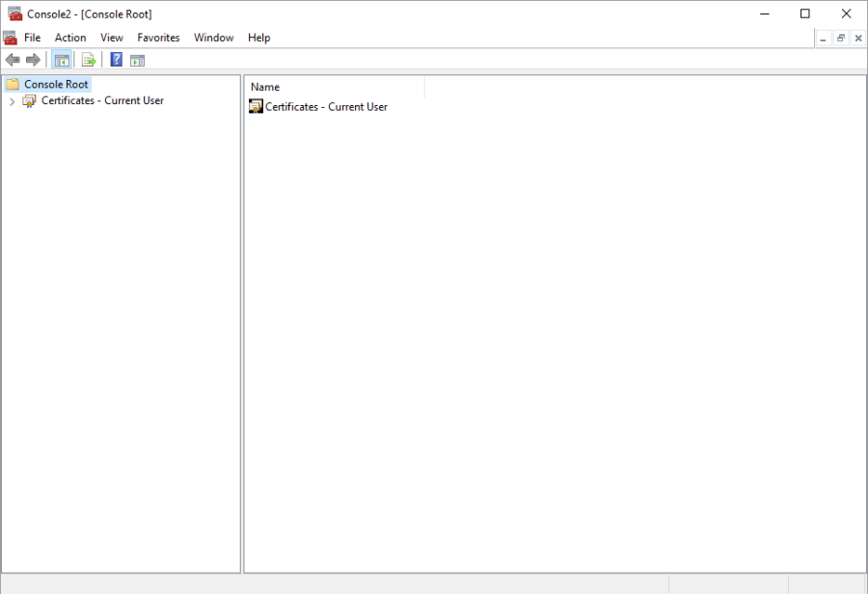The image size is (868, 594).
Task: Expand Certificates - Current User tree node
Action: 12,101
